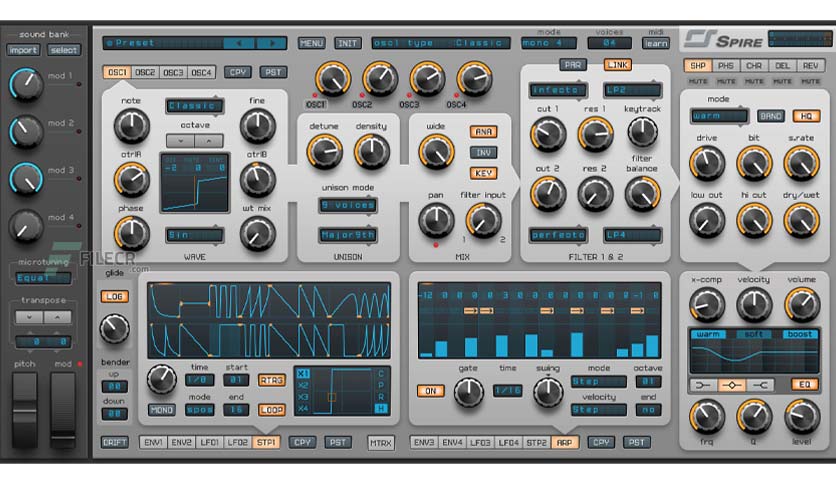Viewport: 836px width, 484px height.
Task: Click the mod 1 macro knob
Action: 26,85
